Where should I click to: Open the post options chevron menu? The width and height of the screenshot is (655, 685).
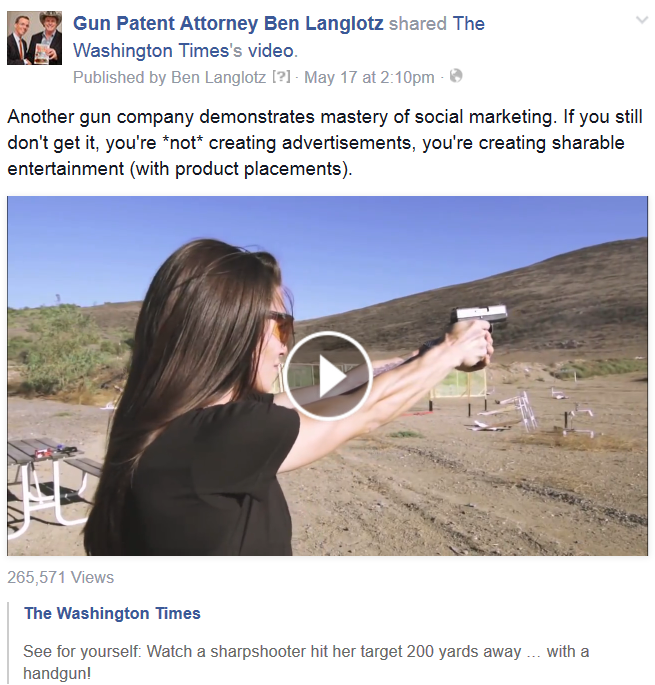641,20
